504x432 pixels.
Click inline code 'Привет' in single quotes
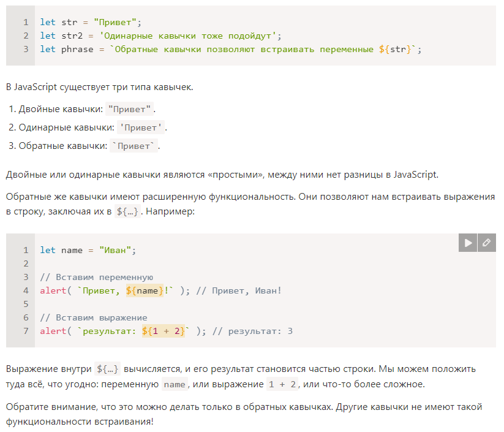point(141,127)
